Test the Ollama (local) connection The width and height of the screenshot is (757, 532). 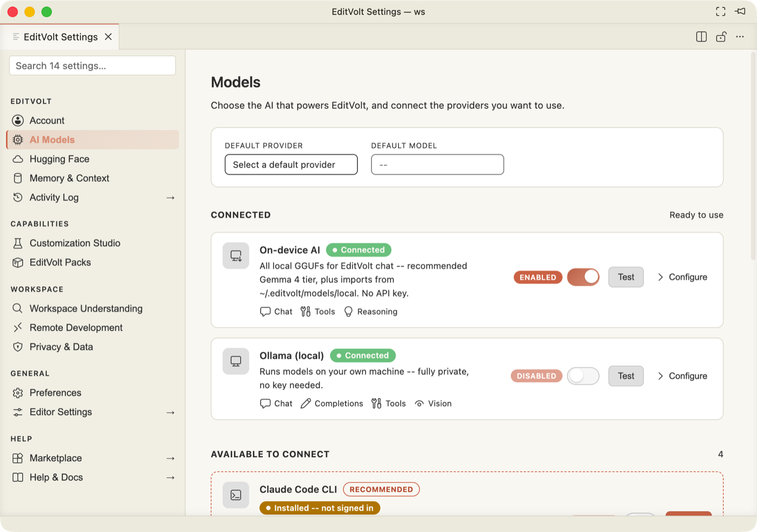(x=626, y=376)
